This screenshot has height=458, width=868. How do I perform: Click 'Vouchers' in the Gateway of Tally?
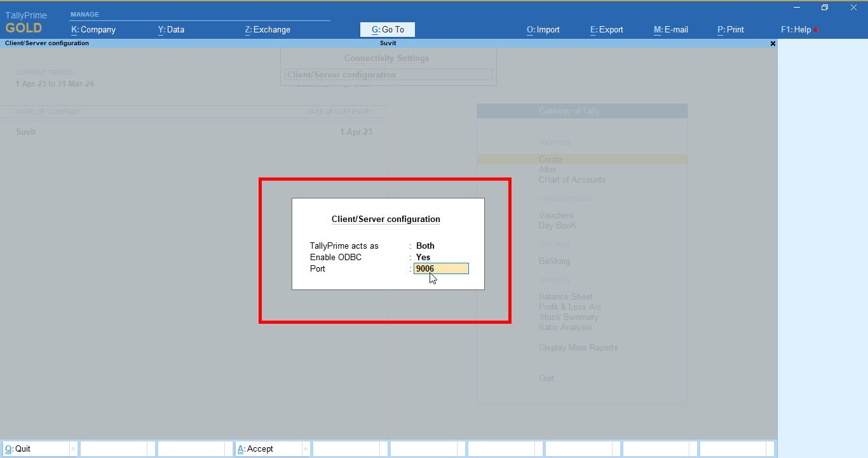(556, 215)
